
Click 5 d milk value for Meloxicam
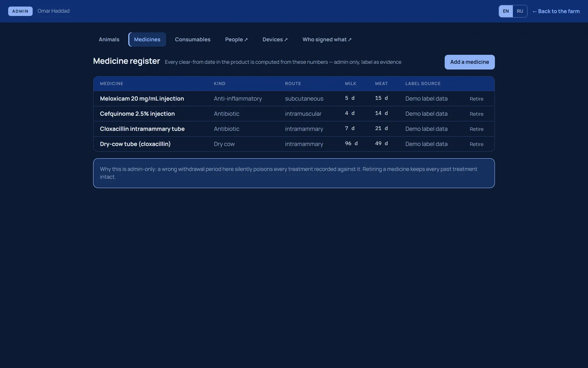point(349,98)
